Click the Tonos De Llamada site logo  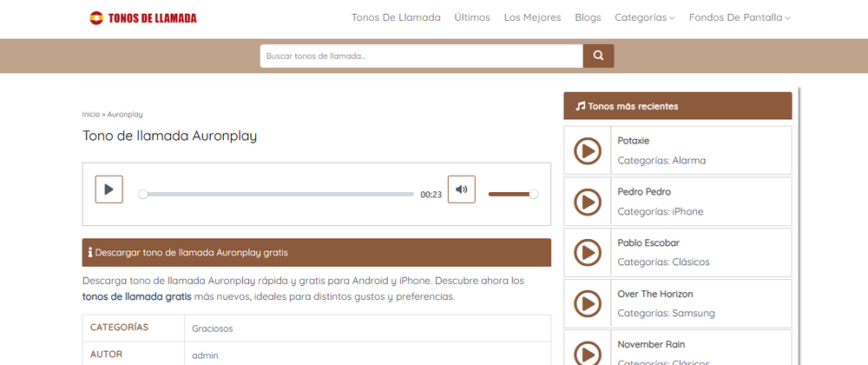[x=143, y=18]
